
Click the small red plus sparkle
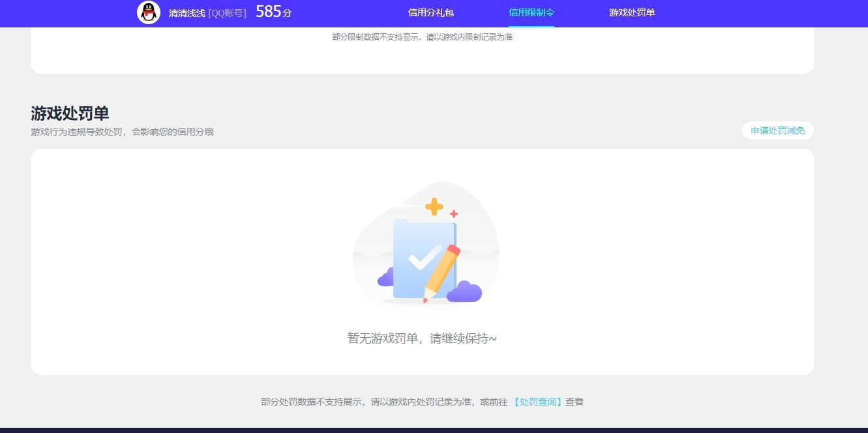tap(454, 213)
